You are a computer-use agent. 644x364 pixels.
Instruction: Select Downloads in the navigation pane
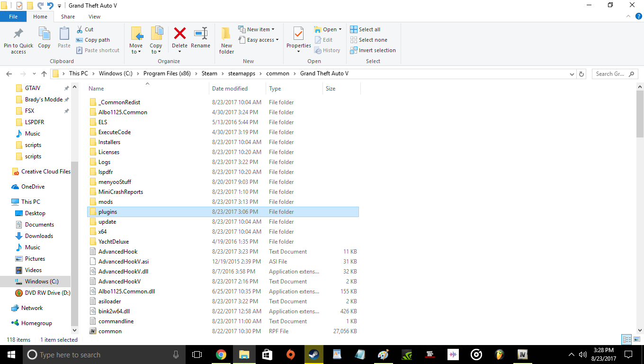click(x=39, y=236)
